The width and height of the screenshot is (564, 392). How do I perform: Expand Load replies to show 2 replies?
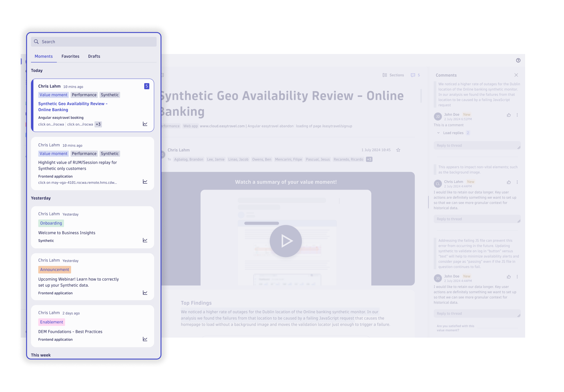[453, 133]
